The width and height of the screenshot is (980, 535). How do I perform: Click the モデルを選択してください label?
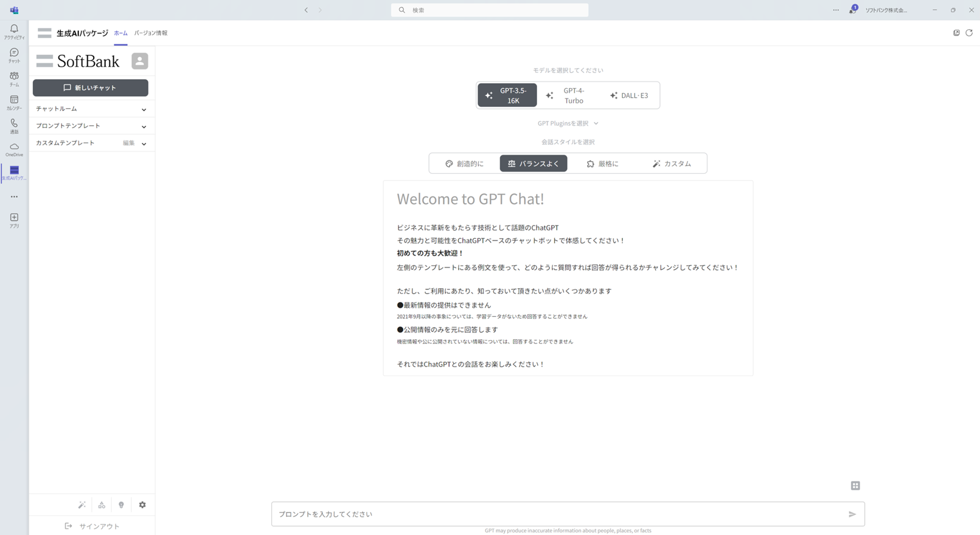[x=568, y=71]
